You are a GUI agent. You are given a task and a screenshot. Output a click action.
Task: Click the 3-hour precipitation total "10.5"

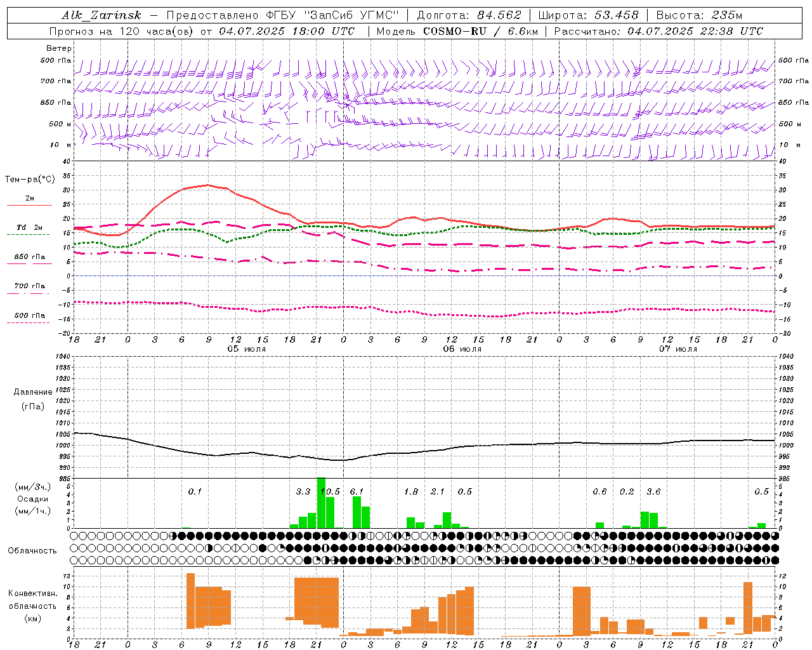pyautogui.click(x=331, y=491)
